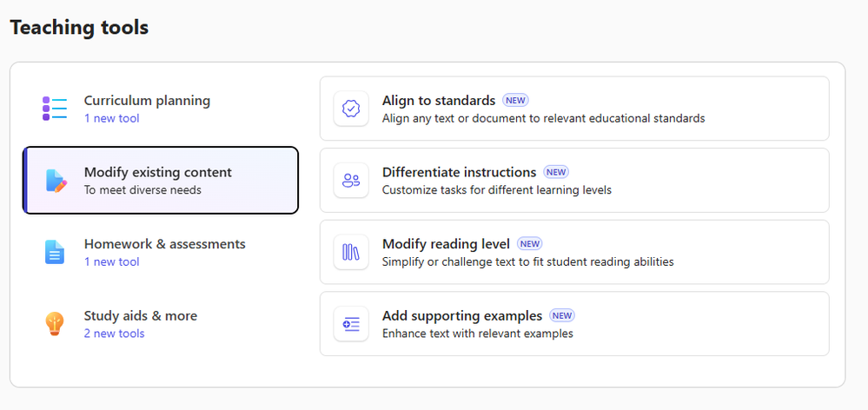The height and width of the screenshot is (410, 868).
Task: Click the Add supporting examples icon
Action: coord(351,324)
